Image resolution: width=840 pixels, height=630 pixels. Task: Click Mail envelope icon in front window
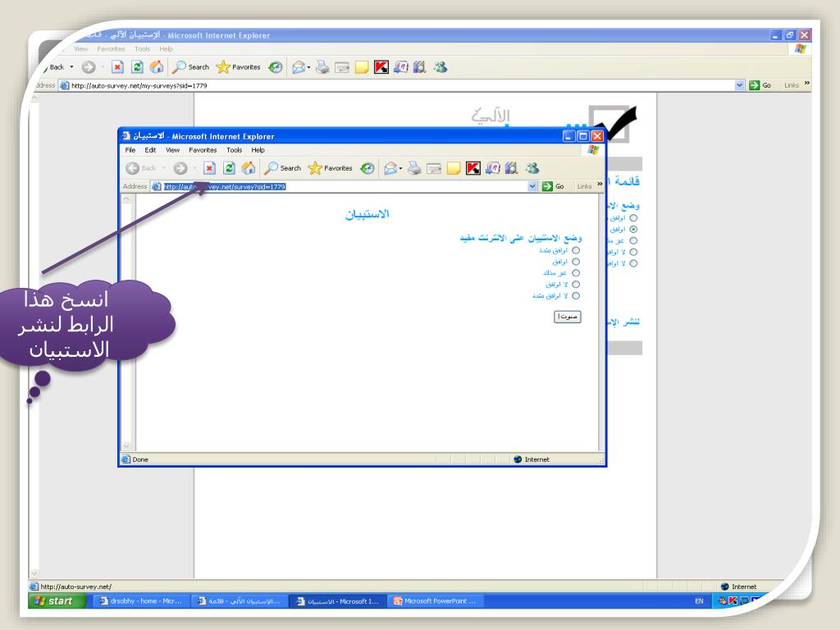coord(390,168)
